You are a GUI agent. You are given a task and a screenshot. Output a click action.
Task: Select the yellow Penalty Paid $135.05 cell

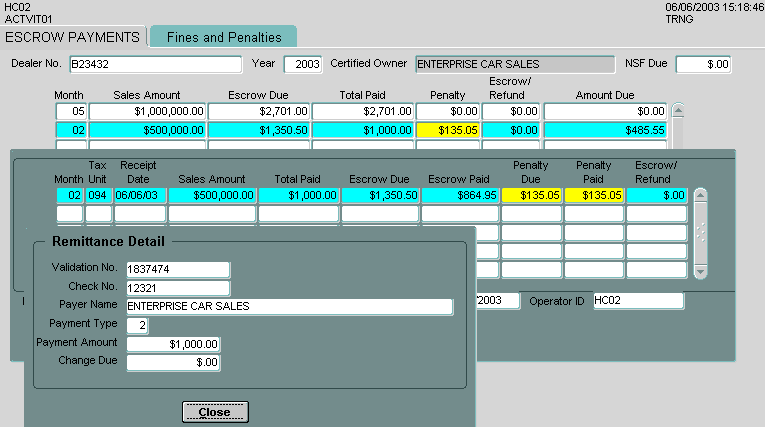pos(594,195)
